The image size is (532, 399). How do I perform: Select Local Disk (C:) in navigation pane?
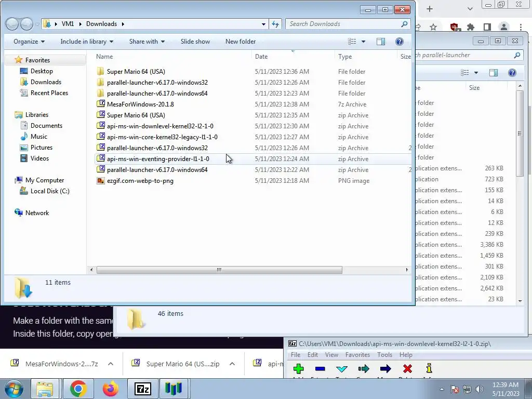[x=50, y=191]
